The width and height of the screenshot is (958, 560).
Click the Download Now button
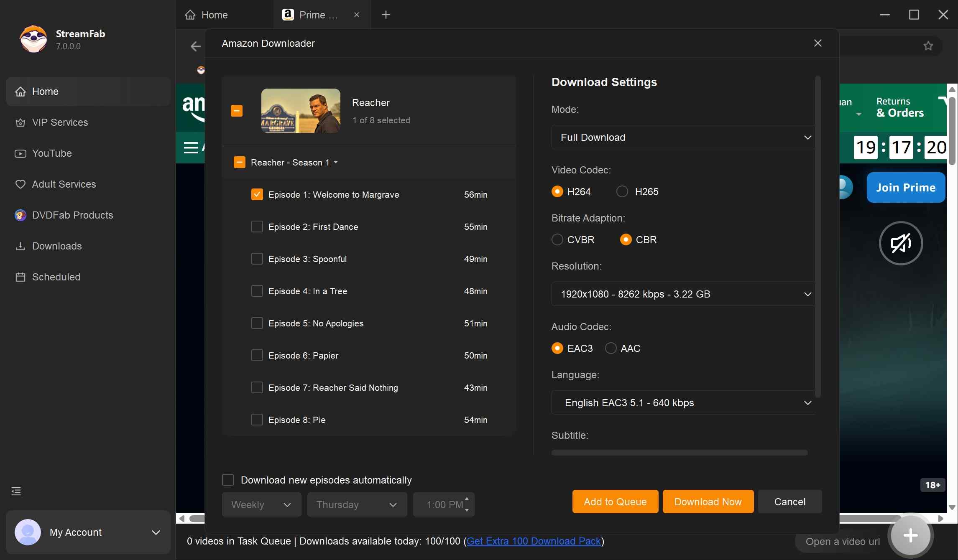coord(707,501)
